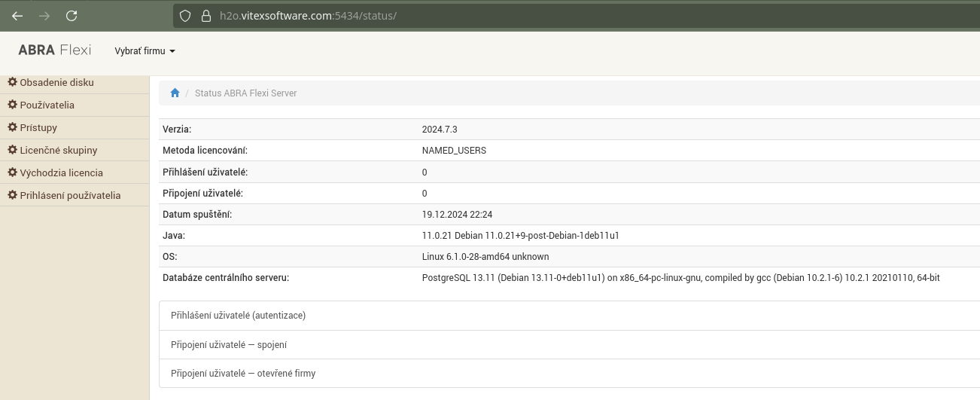Click Status ABRA Flexi Server breadcrumb text
The image size is (980, 400).
point(245,93)
